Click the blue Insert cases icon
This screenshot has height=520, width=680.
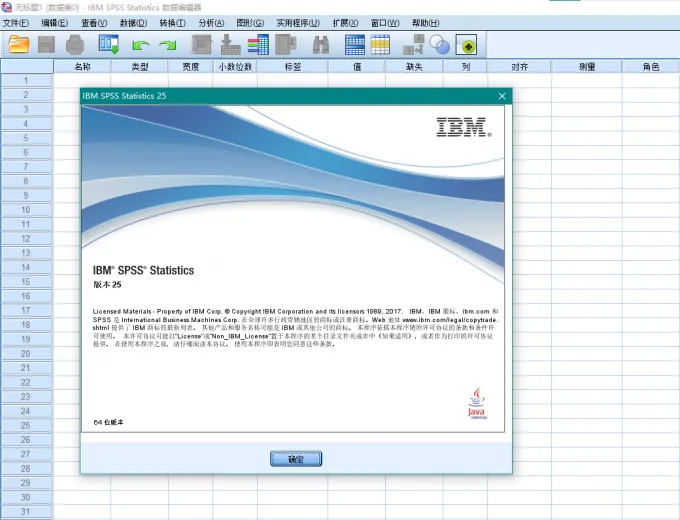coord(355,44)
